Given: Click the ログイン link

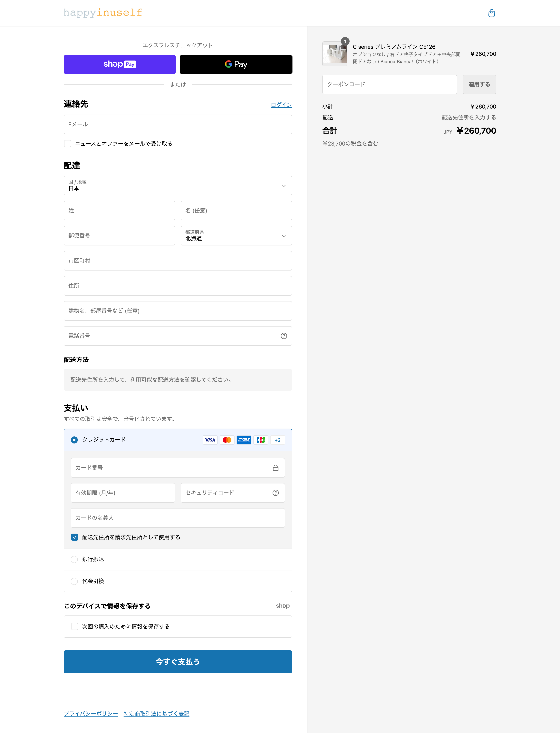Looking at the screenshot, I should pos(281,105).
